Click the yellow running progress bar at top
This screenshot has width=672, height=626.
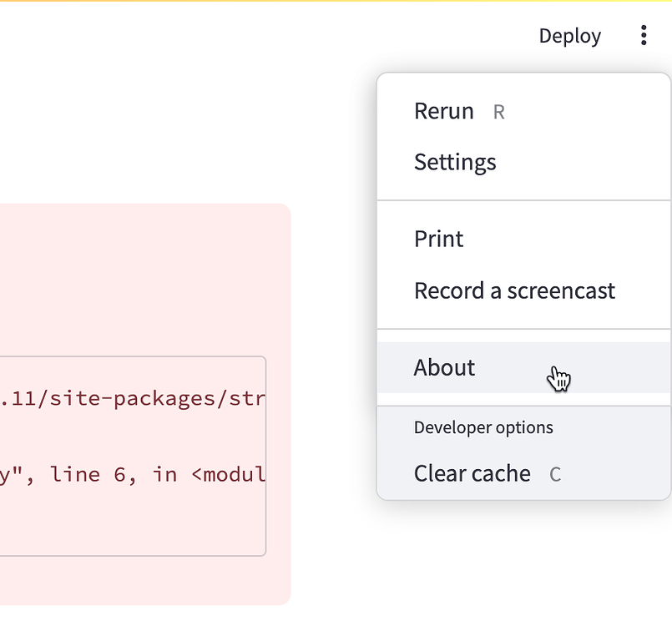coord(336,1)
